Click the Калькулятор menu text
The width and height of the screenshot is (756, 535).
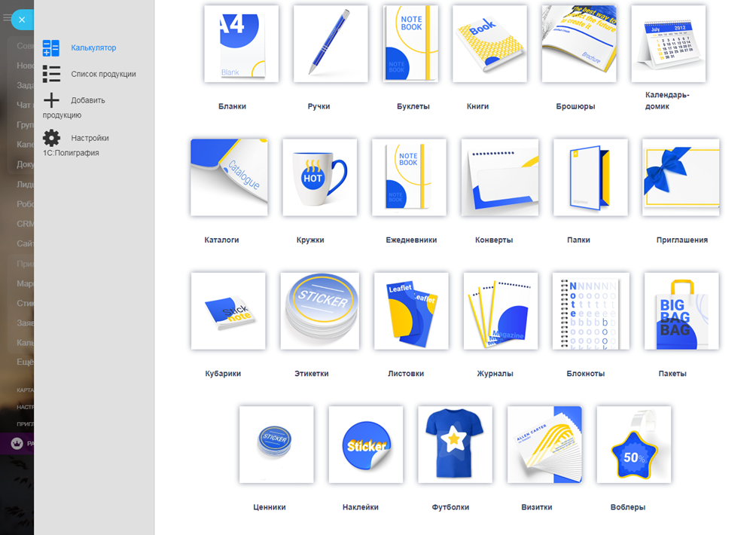click(93, 47)
